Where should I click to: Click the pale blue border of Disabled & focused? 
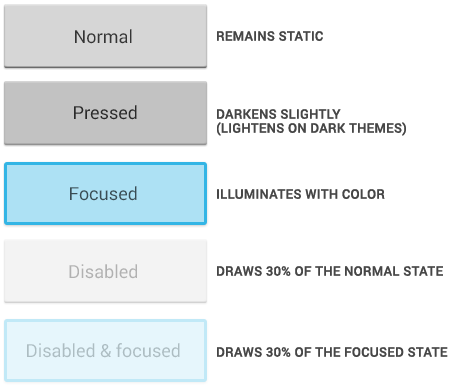click(x=105, y=321)
